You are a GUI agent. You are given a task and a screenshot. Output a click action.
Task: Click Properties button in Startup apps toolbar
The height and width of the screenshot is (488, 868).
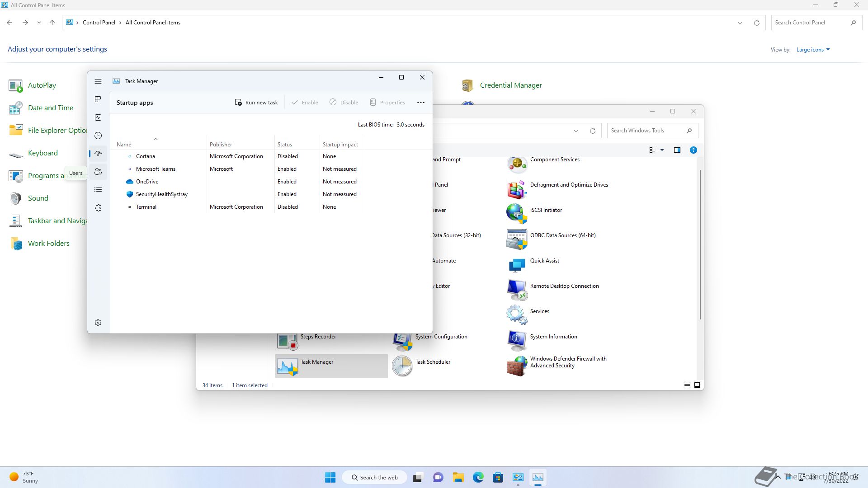coord(387,103)
